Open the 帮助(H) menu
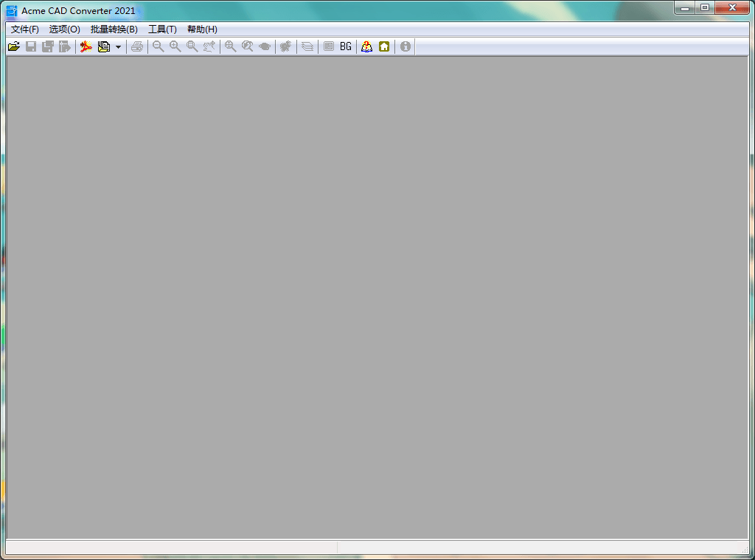Image resolution: width=755 pixels, height=560 pixels. 202,29
